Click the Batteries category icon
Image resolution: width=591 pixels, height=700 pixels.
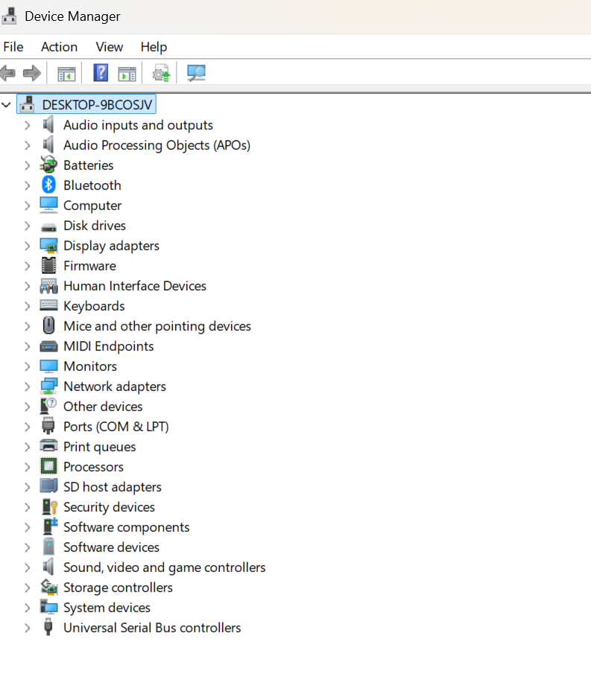48,165
